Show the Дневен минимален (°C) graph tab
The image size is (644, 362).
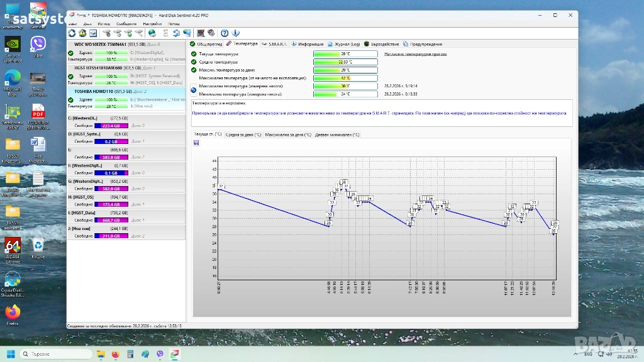point(337,134)
